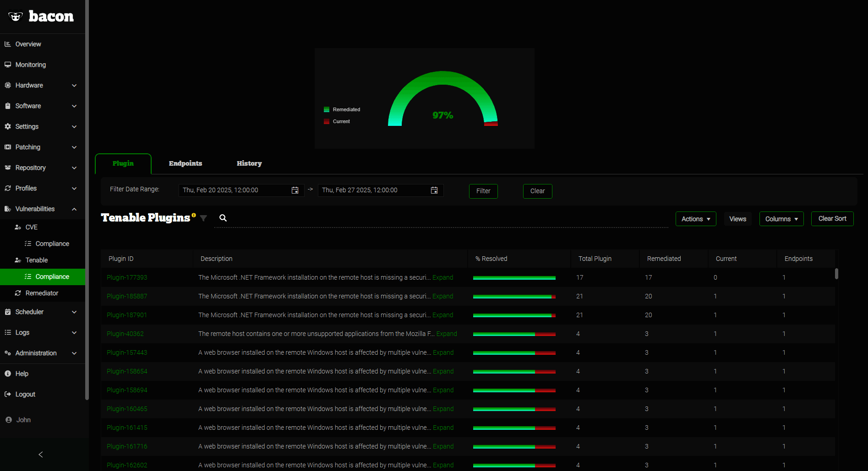Click the Patching icon

pyautogui.click(x=8, y=147)
